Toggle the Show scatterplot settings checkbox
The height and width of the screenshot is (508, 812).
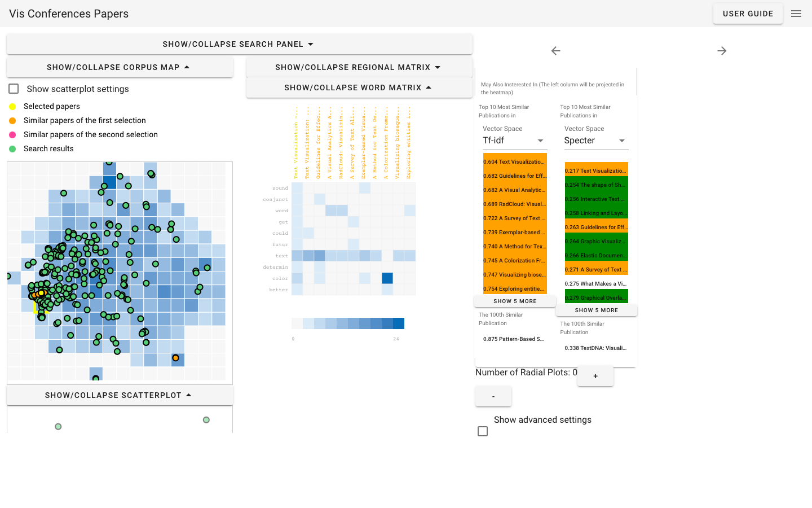pyautogui.click(x=14, y=89)
